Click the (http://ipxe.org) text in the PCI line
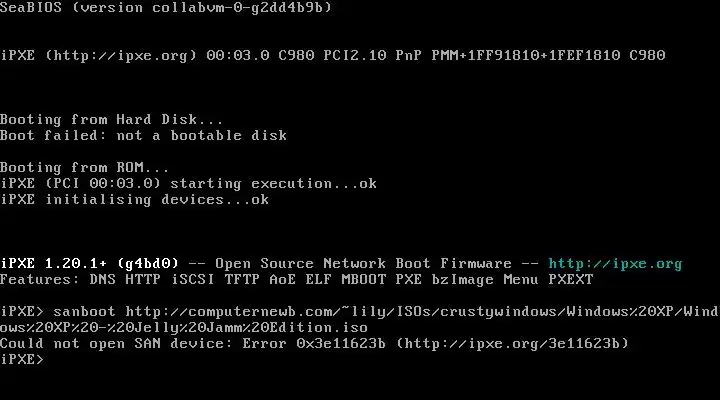The width and height of the screenshot is (720, 400). point(121,56)
